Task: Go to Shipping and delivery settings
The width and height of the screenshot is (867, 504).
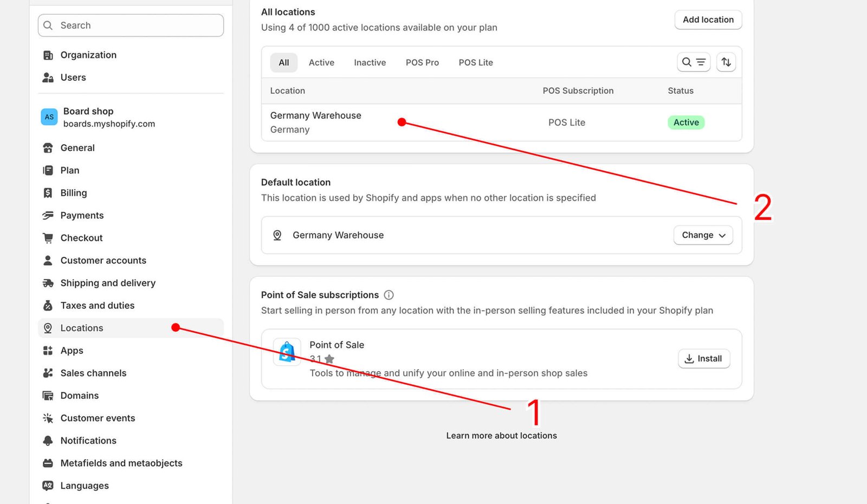Action: [131, 283]
